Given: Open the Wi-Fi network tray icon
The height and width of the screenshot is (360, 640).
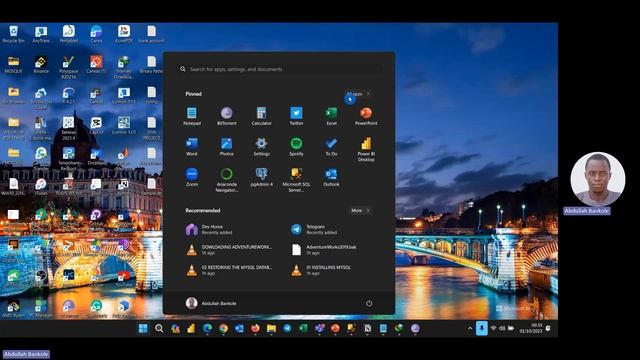Looking at the screenshot, I should coord(493,328).
